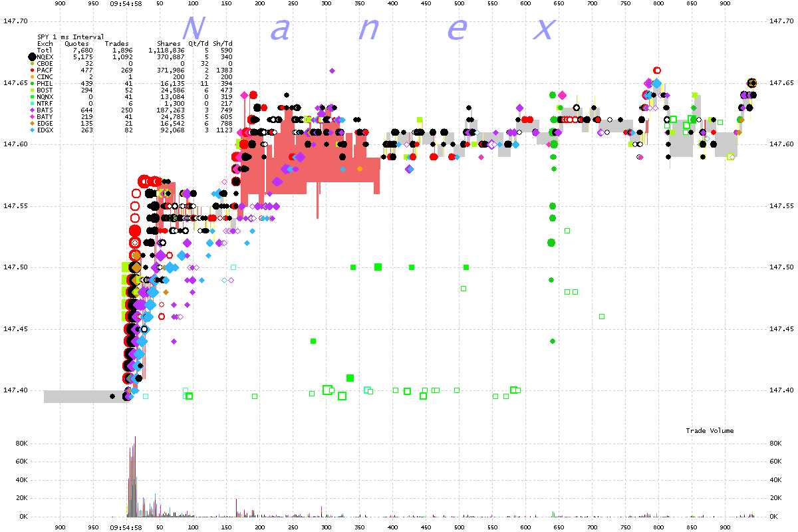Click the green PHIL legend dot
The image size is (798, 532).
click(31, 82)
